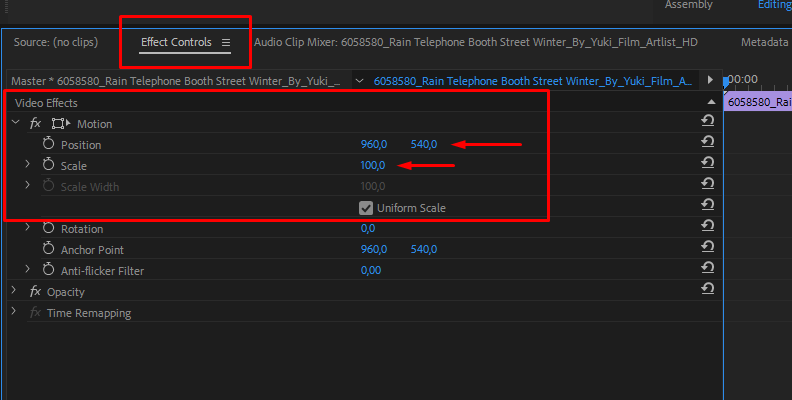Collapse the Video Effects section triangle
This screenshot has height=400, width=792.
click(711, 102)
